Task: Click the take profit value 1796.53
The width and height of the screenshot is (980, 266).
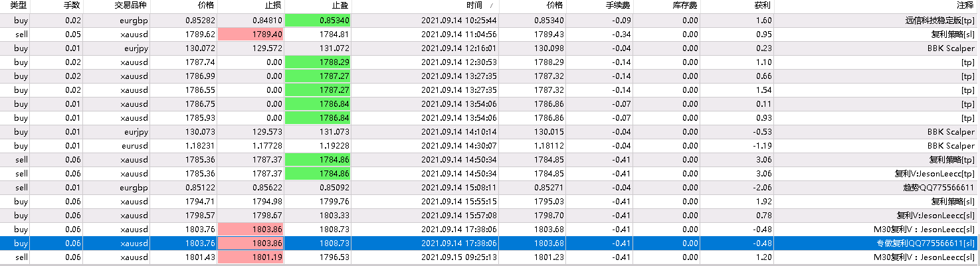Action: click(336, 257)
